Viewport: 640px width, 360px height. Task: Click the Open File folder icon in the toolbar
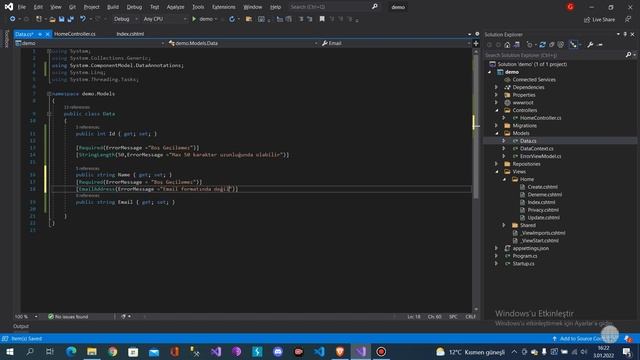click(52, 19)
